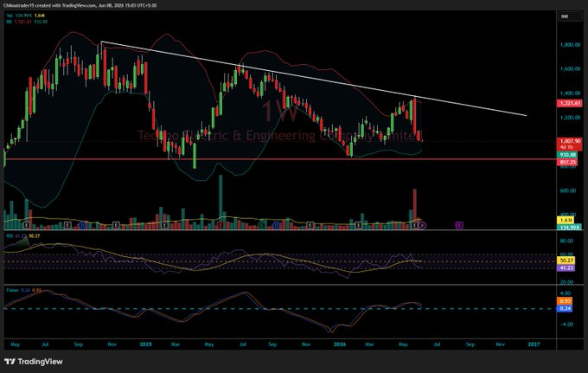Click the red earnings E marker

(x=220, y=225)
